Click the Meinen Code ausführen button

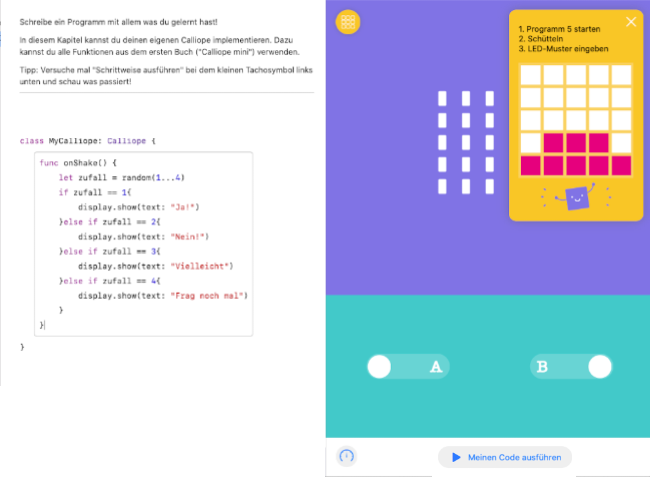pos(505,457)
